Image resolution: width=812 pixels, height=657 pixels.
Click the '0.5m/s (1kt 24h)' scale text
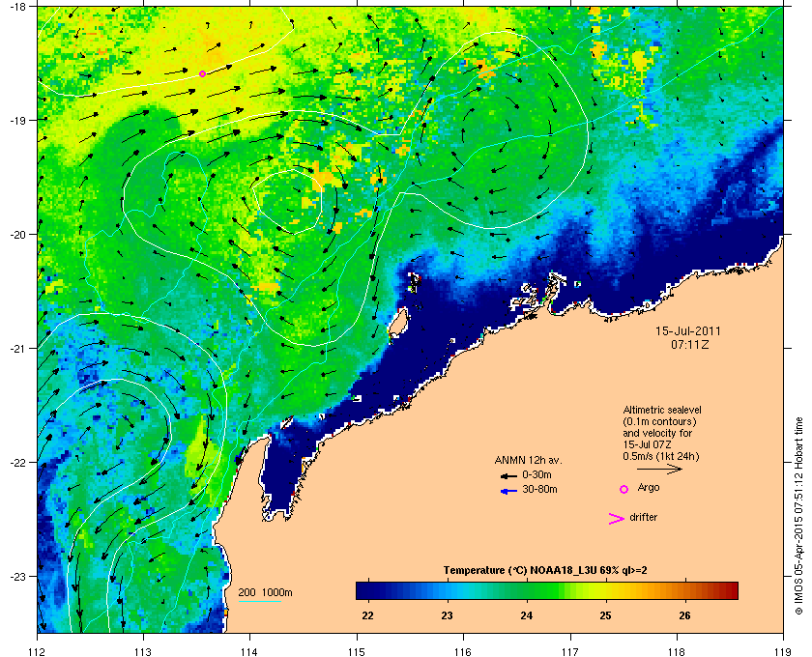pos(661,457)
